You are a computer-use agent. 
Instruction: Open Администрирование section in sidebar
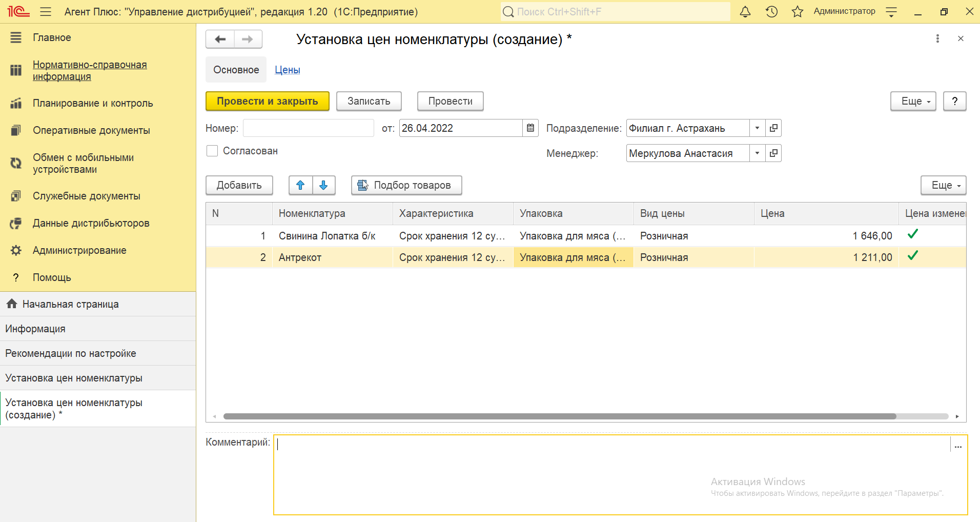click(x=79, y=250)
